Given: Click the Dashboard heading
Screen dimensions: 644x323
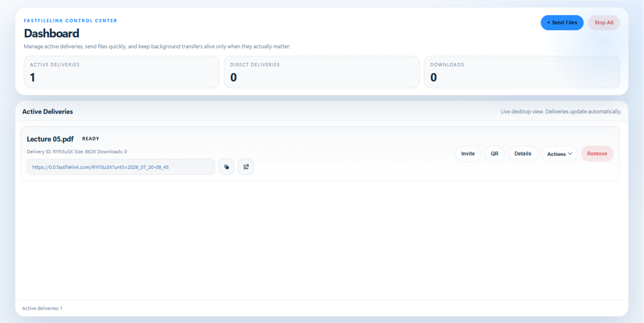Looking at the screenshot, I should click(x=52, y=33).
